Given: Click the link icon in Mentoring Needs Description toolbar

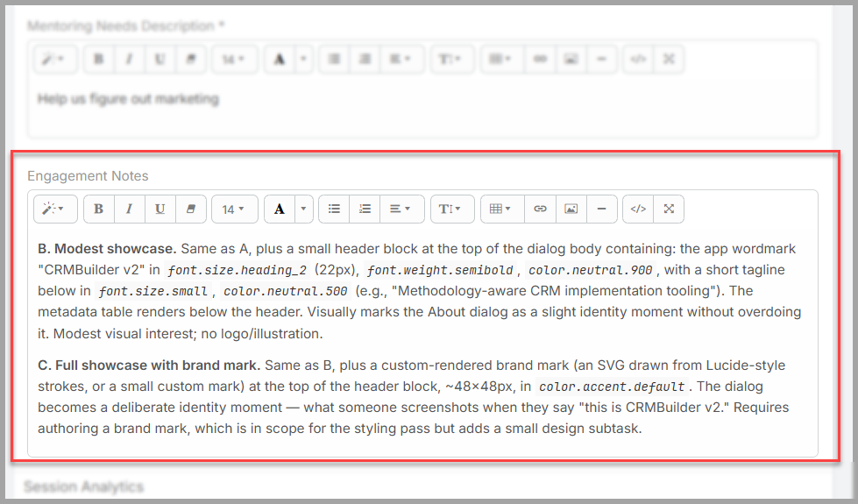Looking at the screenshot, I should coord(540,59).
